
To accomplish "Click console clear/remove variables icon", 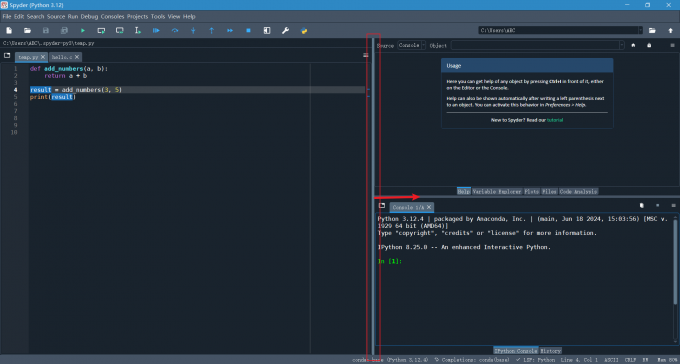I will [642, 206].
